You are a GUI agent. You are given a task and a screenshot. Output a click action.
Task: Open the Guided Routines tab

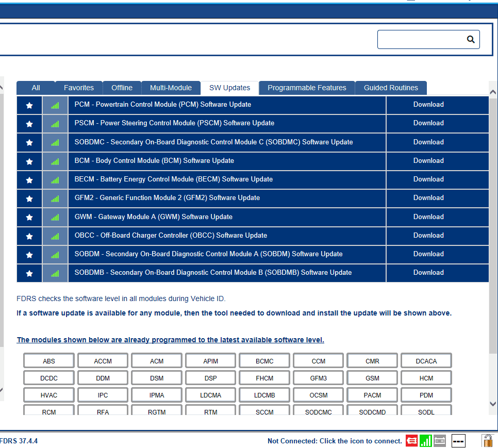[x=391, y=88]
